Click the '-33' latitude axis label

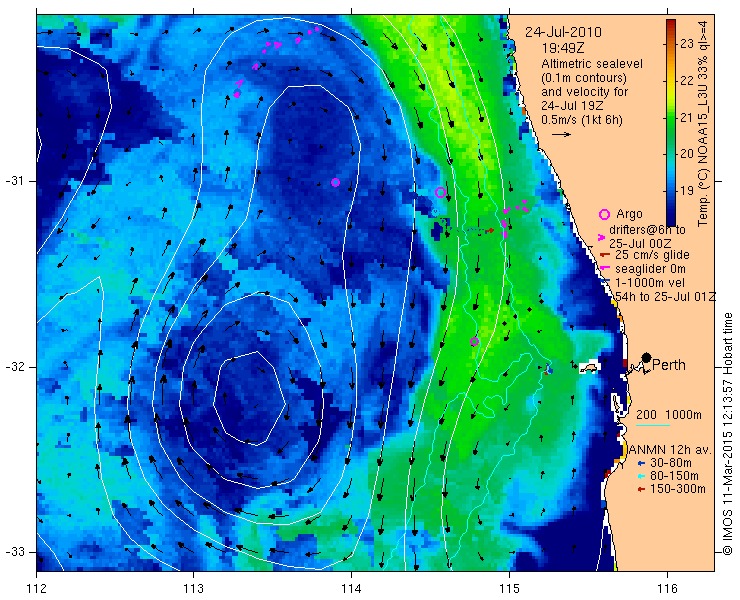[x=14, y=552]
